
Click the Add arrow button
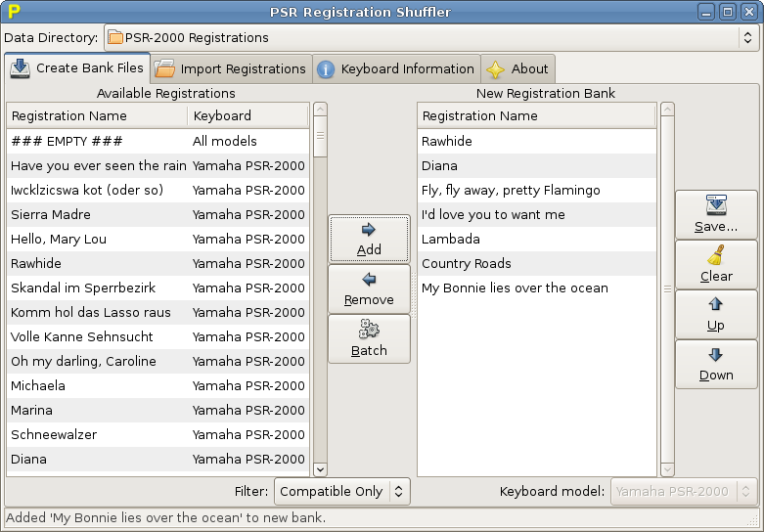click(369, 240)
